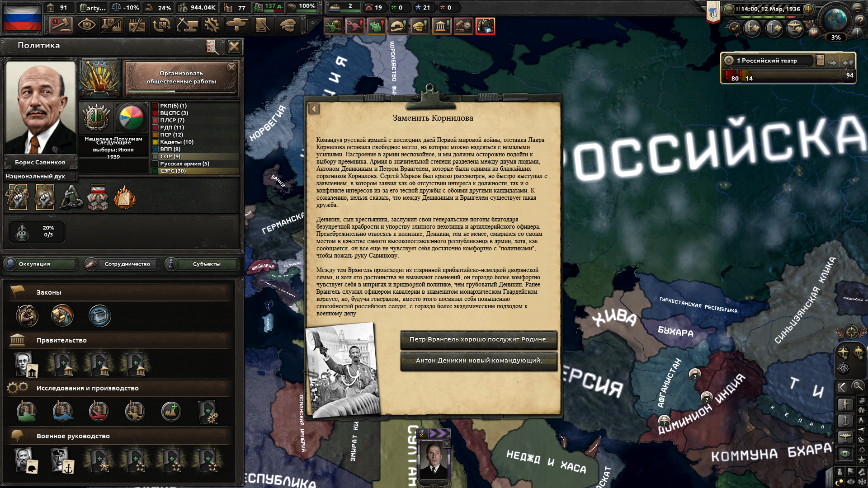This screenshot has height=488, width=868.
Task: Open the Officer Corps cap icon
Action: 288,25
